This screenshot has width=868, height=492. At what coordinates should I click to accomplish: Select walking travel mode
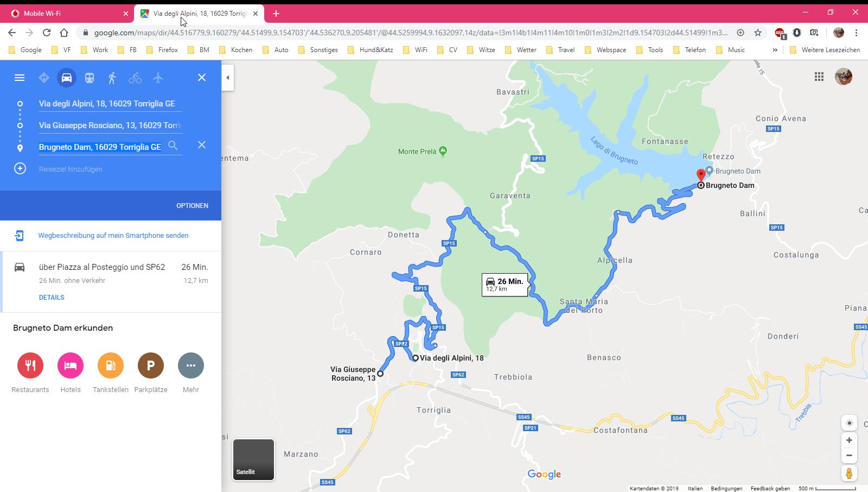(112, 78)
